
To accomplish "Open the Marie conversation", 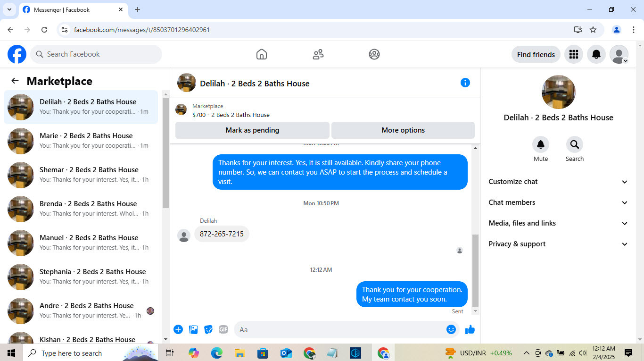I will tap(81, 141).
